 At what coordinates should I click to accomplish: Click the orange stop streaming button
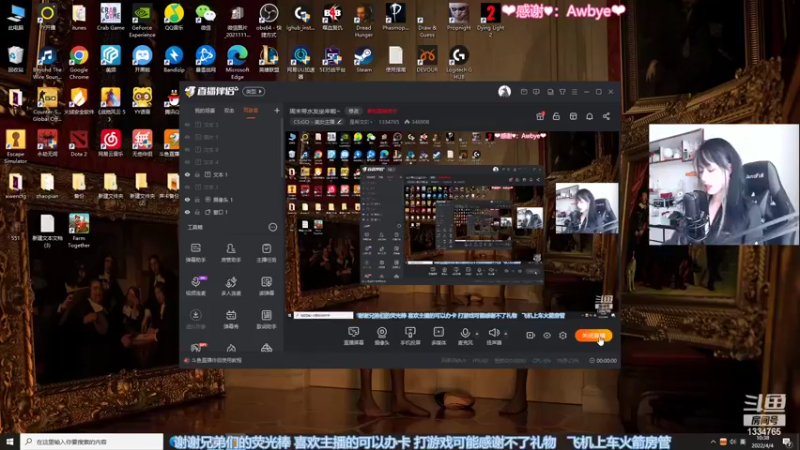click(593, 335)
